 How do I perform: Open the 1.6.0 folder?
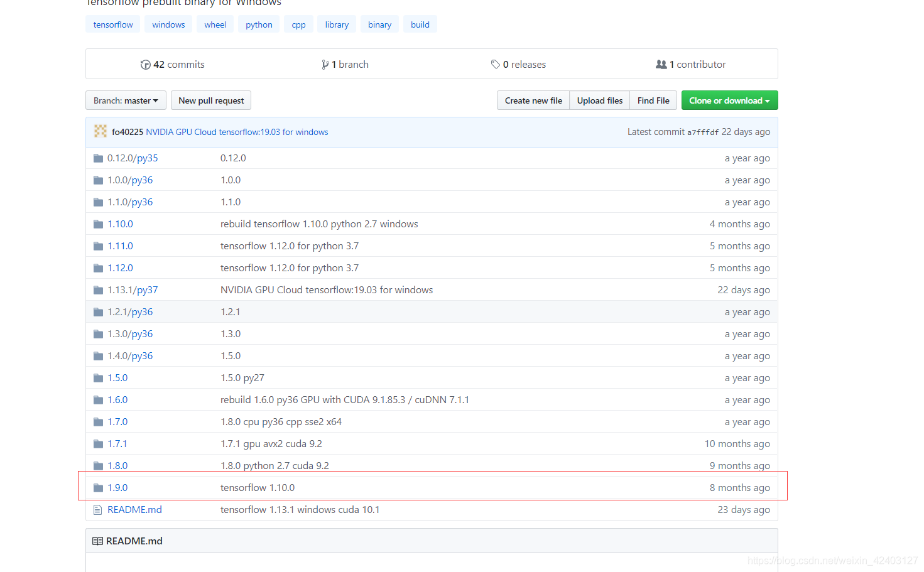coord(117,400)
